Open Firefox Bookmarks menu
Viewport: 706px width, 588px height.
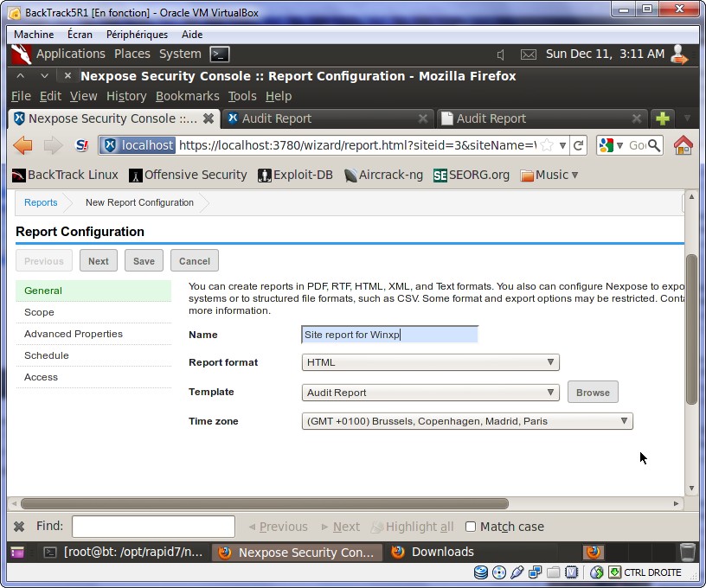click(187, 96)
